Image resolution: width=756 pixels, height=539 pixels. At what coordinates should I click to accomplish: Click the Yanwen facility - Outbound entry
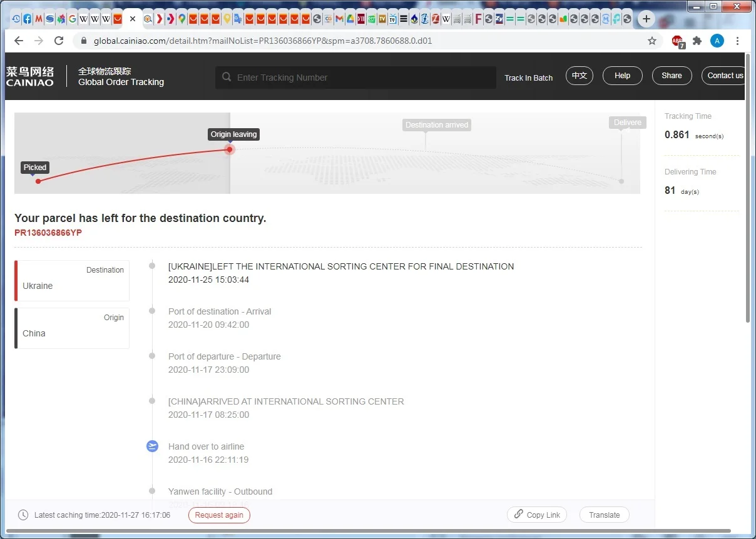[x=220, y=491]
